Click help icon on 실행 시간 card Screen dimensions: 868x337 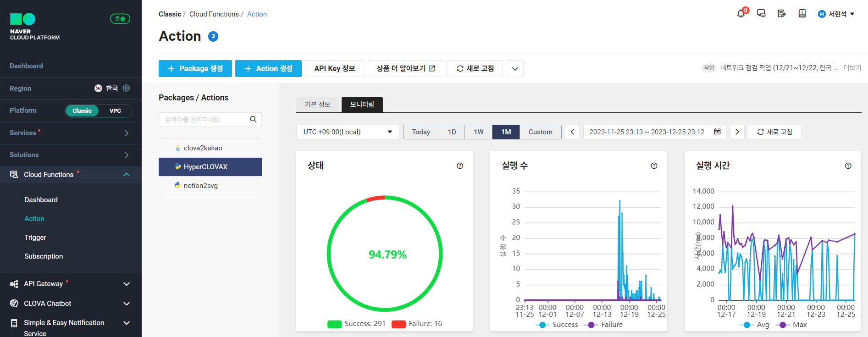[848, 166]
